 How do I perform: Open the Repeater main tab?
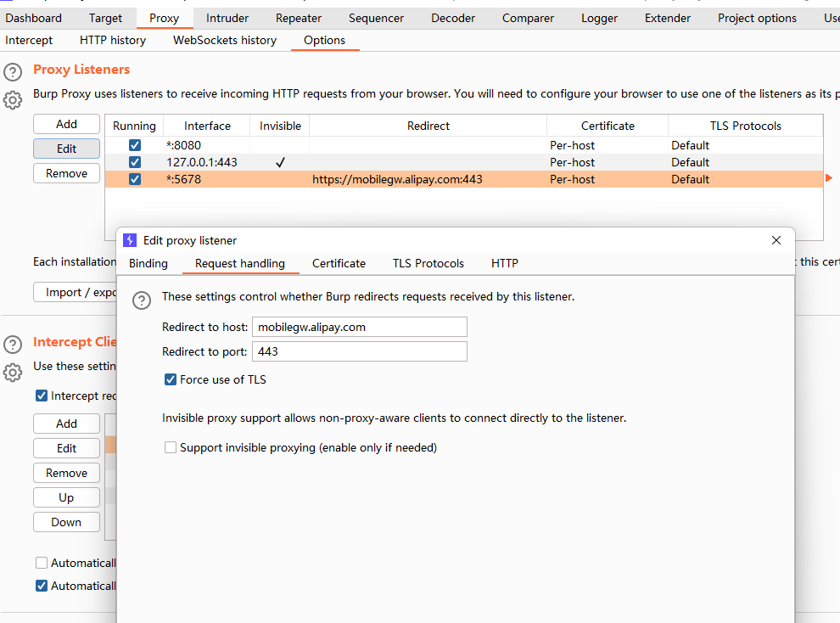[299, 18]
